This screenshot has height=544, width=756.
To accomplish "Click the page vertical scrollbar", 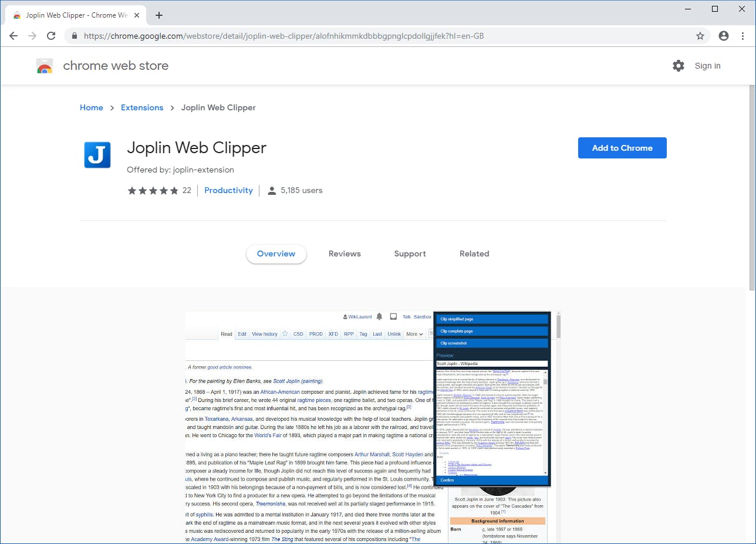I will (x=752, y=188).
